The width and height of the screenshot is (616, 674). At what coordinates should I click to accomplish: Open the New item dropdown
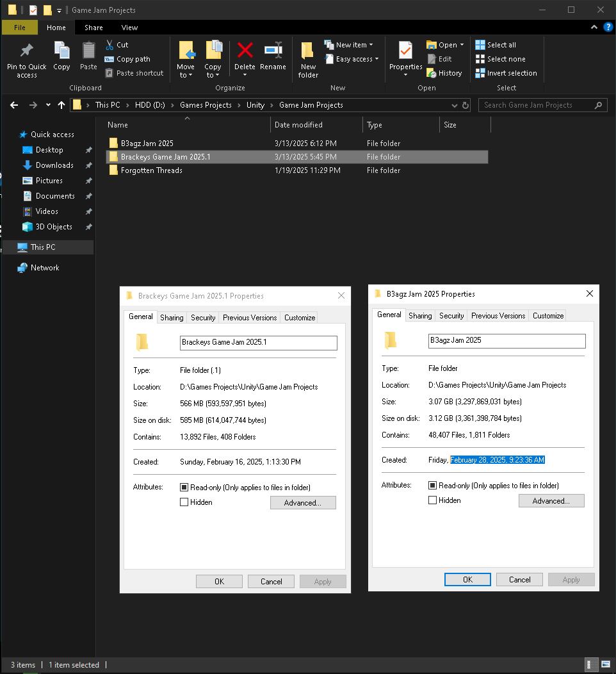coord(371,45)
